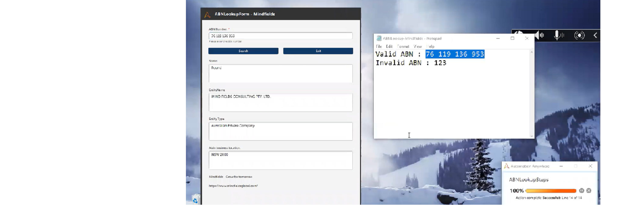This screenshot has height=218, width=644.
Task: Click the Notepad scrollbar up arrow
Action: click(531, 52)
